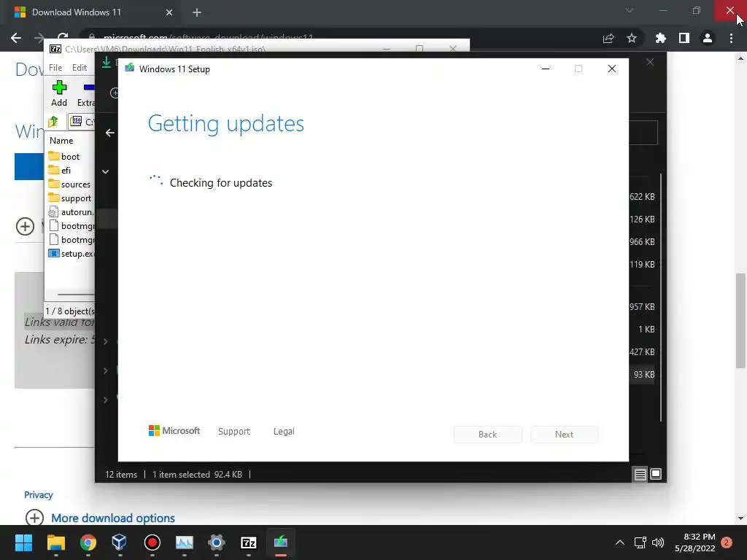The width and height of the screenshot is (747, 560).
Task: Click Extract button in 7-Zip toolbar
Action: point(86,93)
